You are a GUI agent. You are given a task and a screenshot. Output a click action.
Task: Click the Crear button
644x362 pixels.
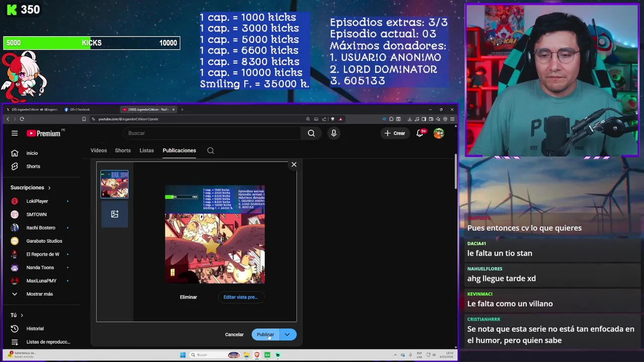[394, 133]
